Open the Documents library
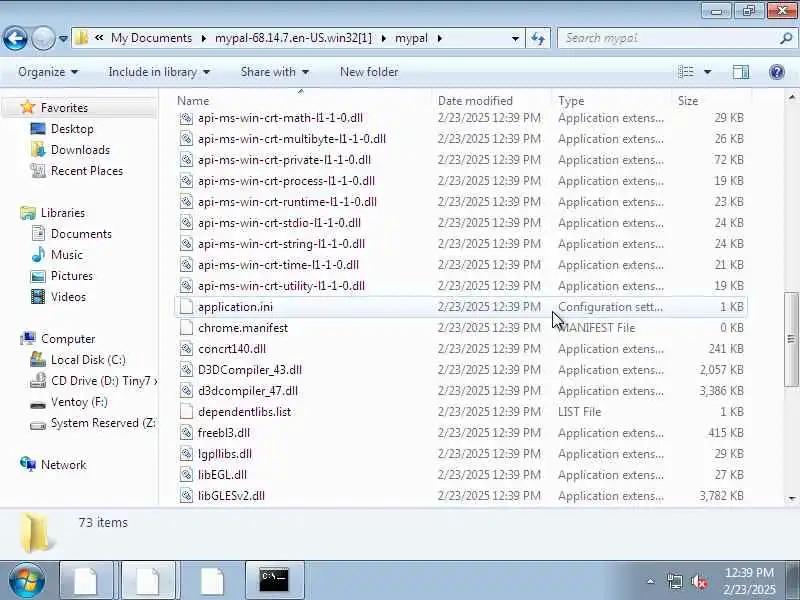800x600 pixels. (x=81, y=234)
